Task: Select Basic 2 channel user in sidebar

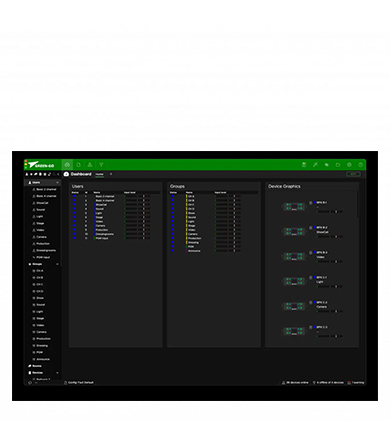Action: click(44, 189)
